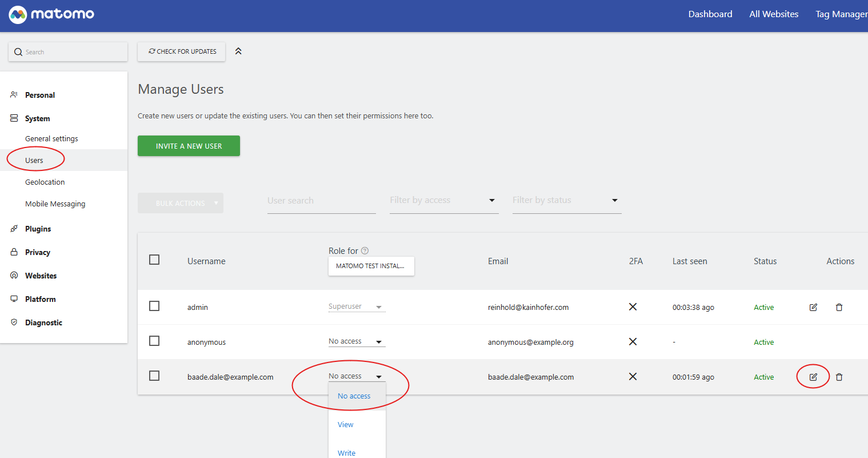Viewport: 868px width, 458px height.
Task: Toggle the select-all users checkbox
Action: (x=154, y=260)
